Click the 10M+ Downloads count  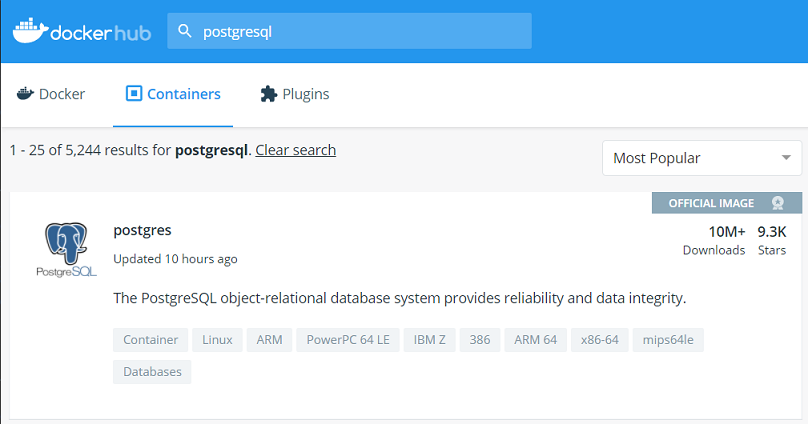click(714, 240)
